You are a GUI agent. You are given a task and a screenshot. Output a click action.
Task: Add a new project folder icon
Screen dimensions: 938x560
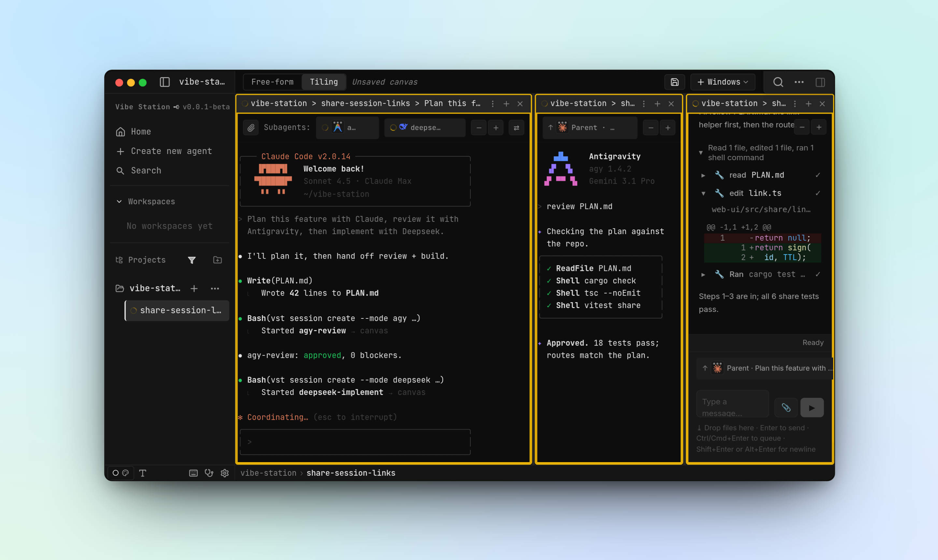click(x=218, y=260)
